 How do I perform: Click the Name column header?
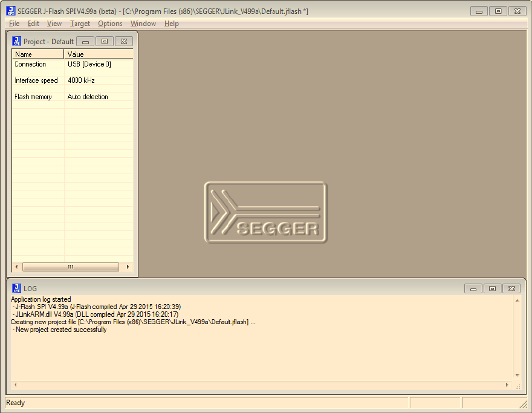[38, 54]
